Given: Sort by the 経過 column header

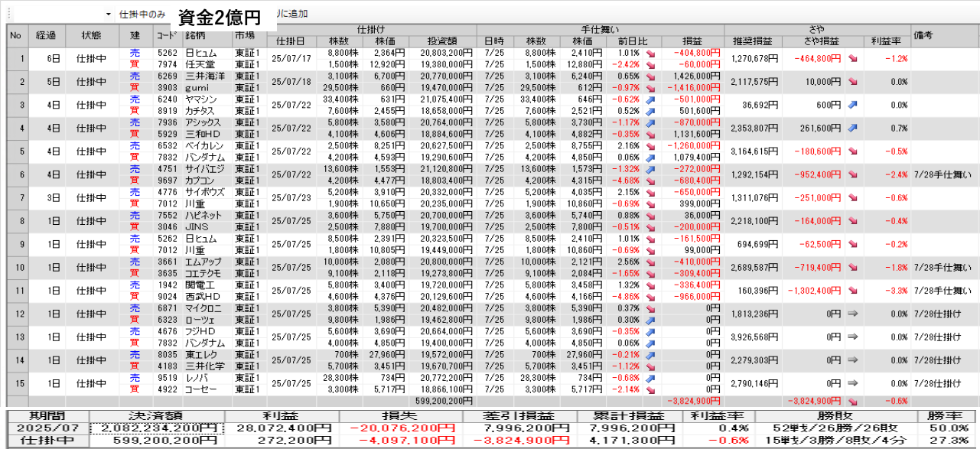Looking at the screenshot, I should tap(45, 35).
